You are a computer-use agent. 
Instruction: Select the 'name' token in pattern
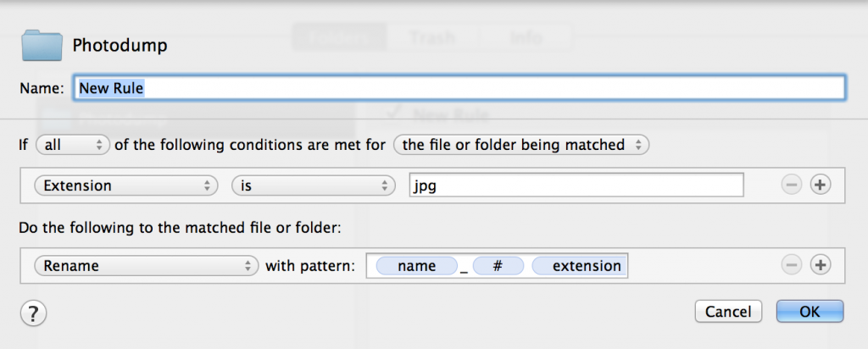click(415, 266)
